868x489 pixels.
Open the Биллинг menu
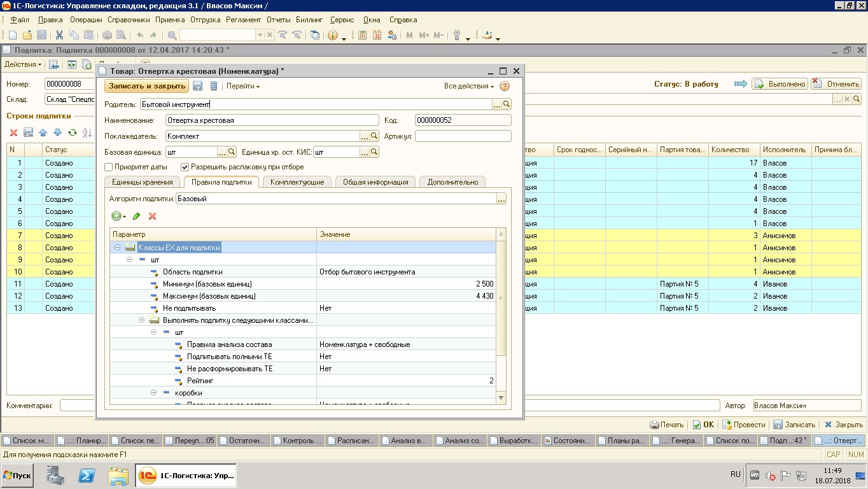point(309,20)
